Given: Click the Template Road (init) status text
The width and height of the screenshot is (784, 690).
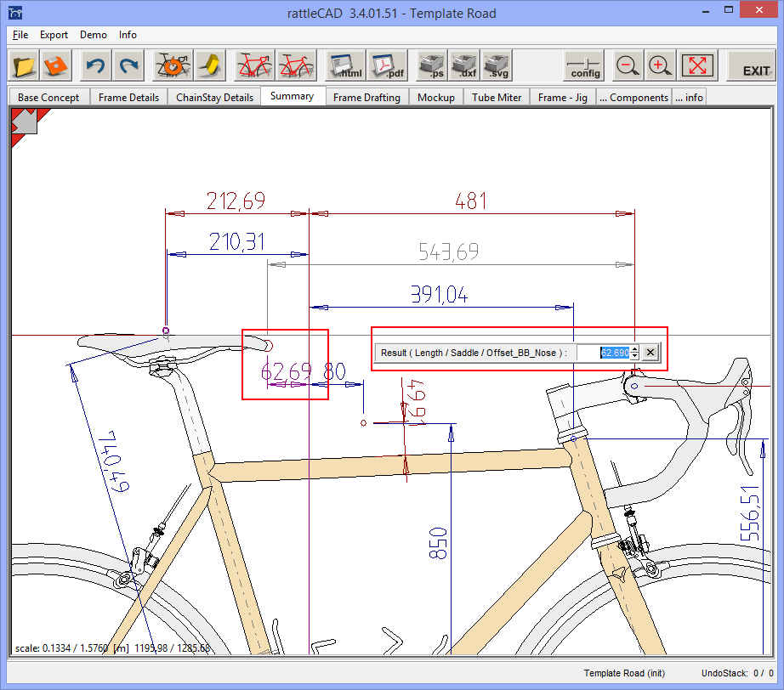Looking at the screenshot, I should pyautogui.click(x=624, y=673).
